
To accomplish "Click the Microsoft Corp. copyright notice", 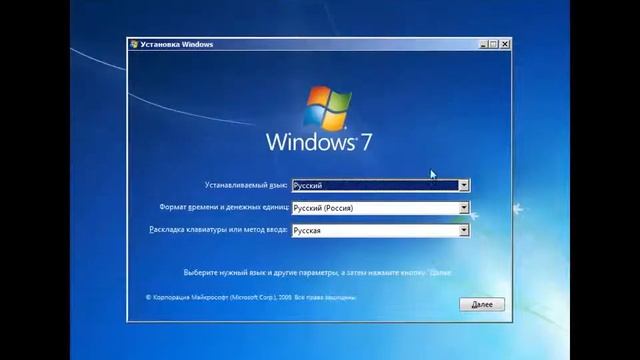I will 251,298.
